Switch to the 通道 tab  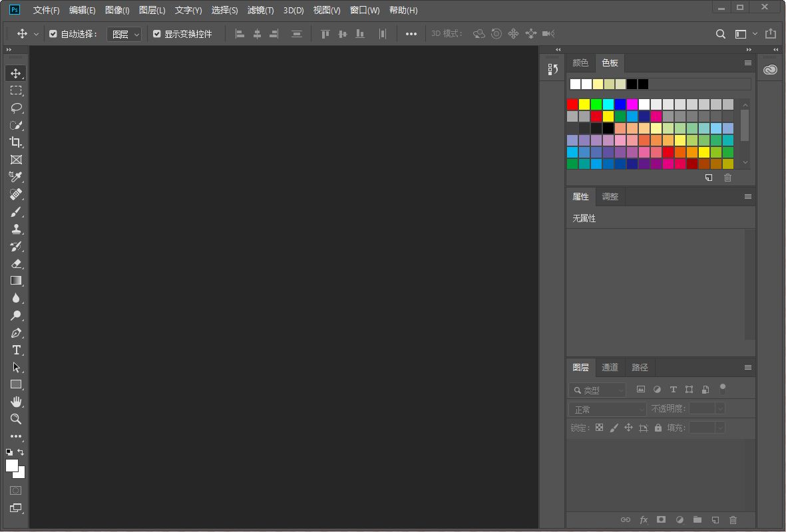coord(610,368)
